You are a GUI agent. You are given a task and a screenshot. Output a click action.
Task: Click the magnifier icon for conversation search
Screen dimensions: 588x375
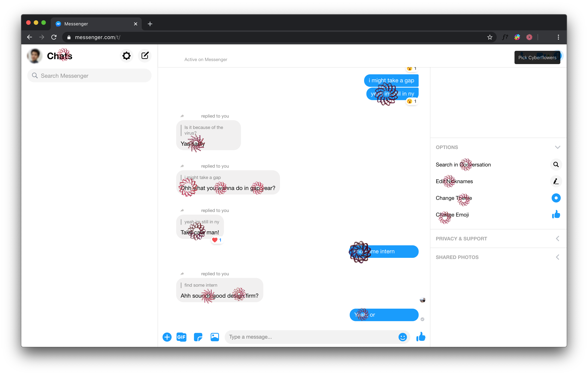click(556, 165)
